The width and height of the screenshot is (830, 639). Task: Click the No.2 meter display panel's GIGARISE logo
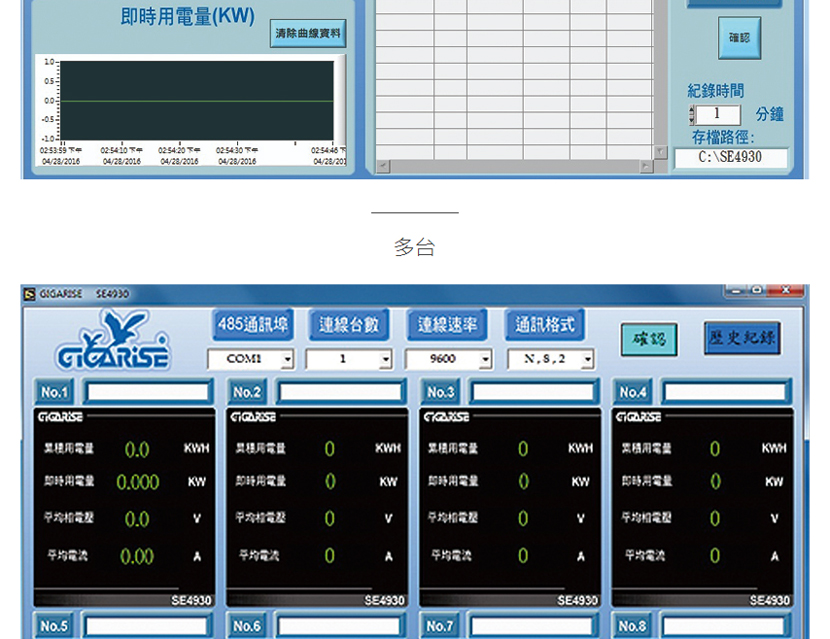point(252,417)
